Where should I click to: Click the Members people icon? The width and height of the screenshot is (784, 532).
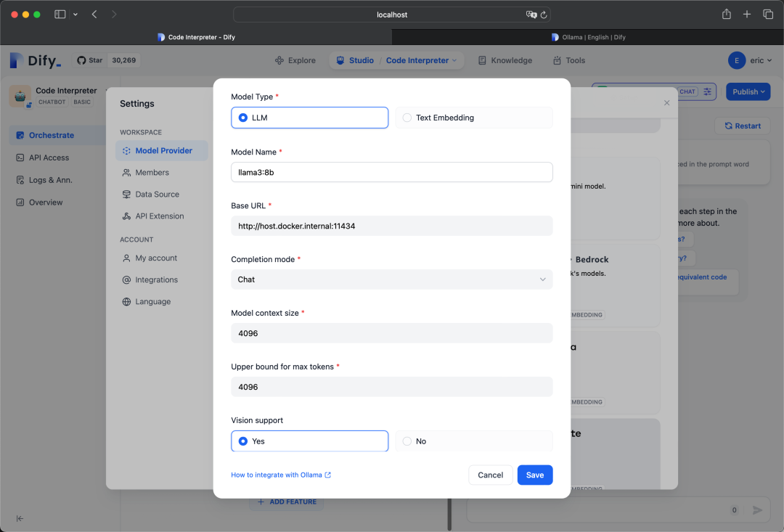tap(126, 173)
